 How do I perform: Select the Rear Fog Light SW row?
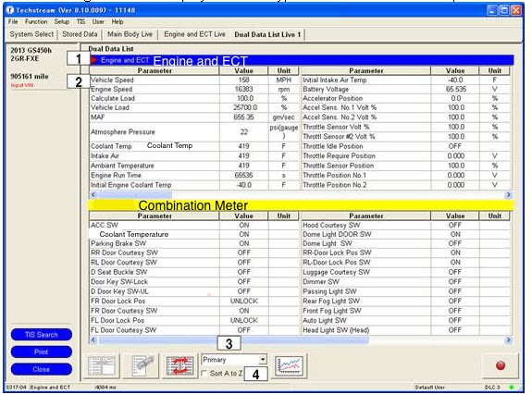406,302
